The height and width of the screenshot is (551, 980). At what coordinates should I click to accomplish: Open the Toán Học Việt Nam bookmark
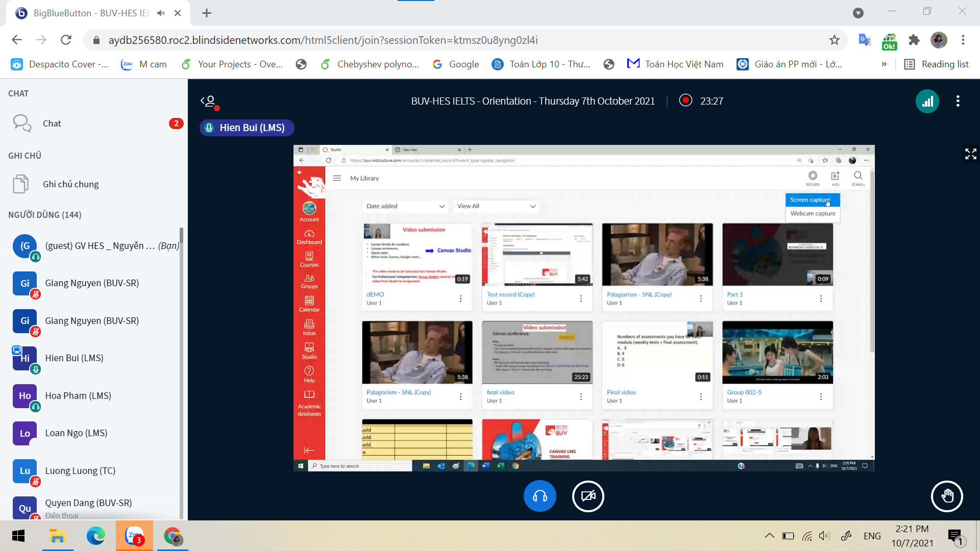675,64
